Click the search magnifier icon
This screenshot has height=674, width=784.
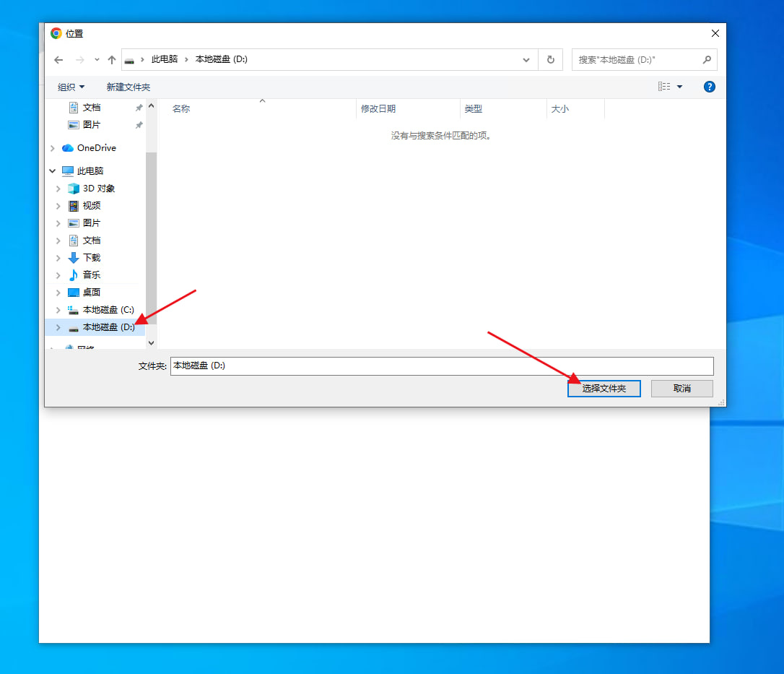(707, 60)
